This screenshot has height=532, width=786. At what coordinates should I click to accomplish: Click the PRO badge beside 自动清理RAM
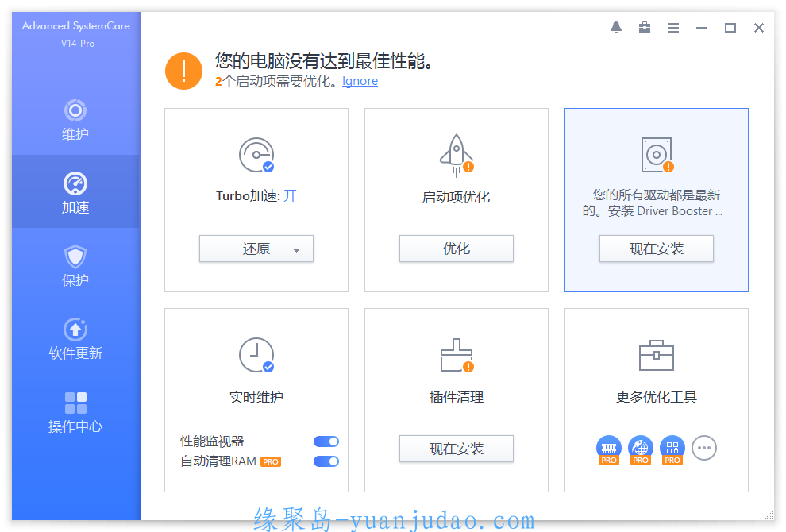point(271,462)
